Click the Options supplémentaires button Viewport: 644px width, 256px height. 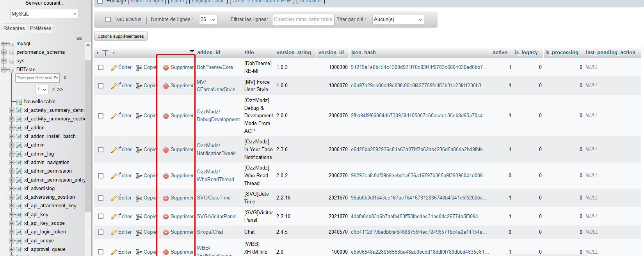coord(121,36)
